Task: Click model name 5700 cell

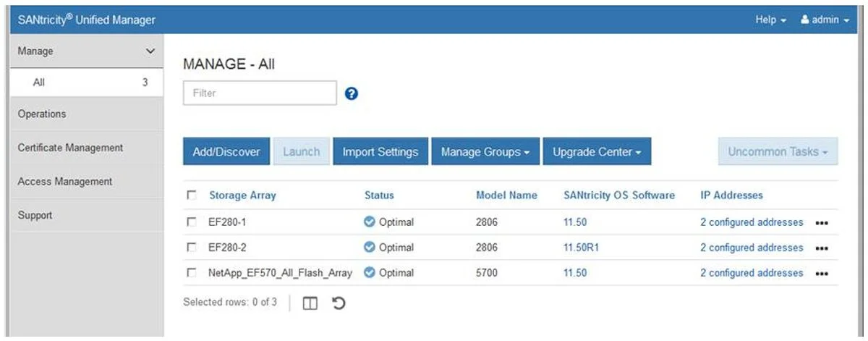Action: [487, 273]
